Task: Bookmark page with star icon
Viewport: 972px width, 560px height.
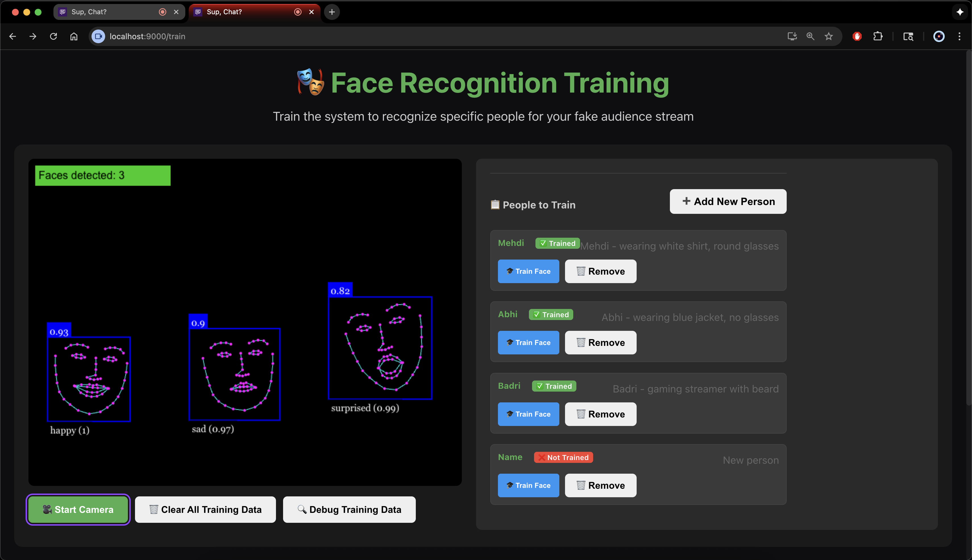Action: click(828, 36)
